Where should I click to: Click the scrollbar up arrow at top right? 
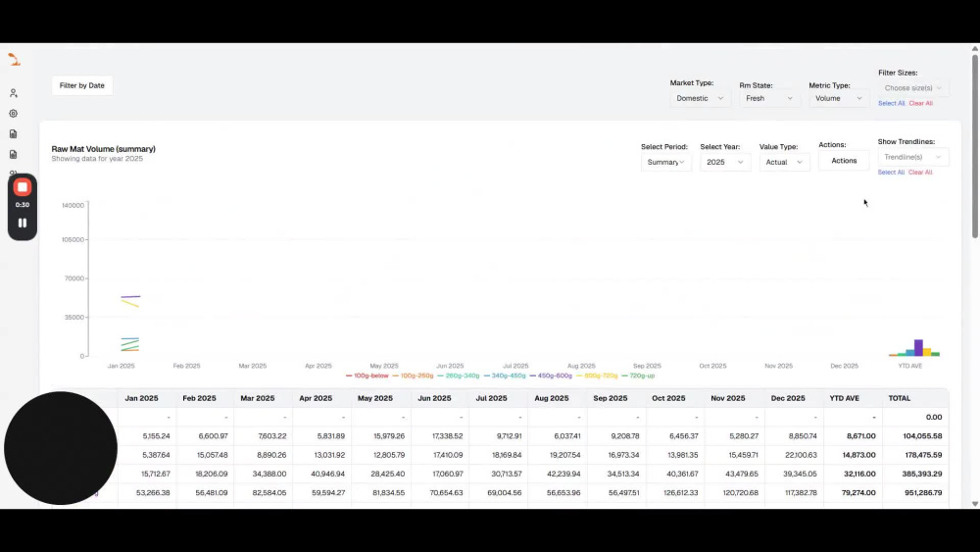[x=975, y=48]
